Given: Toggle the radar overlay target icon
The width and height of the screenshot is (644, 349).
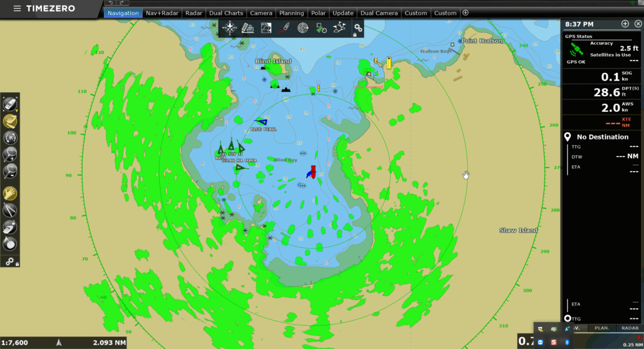Looking at the screenshot, I should [303, 28].
